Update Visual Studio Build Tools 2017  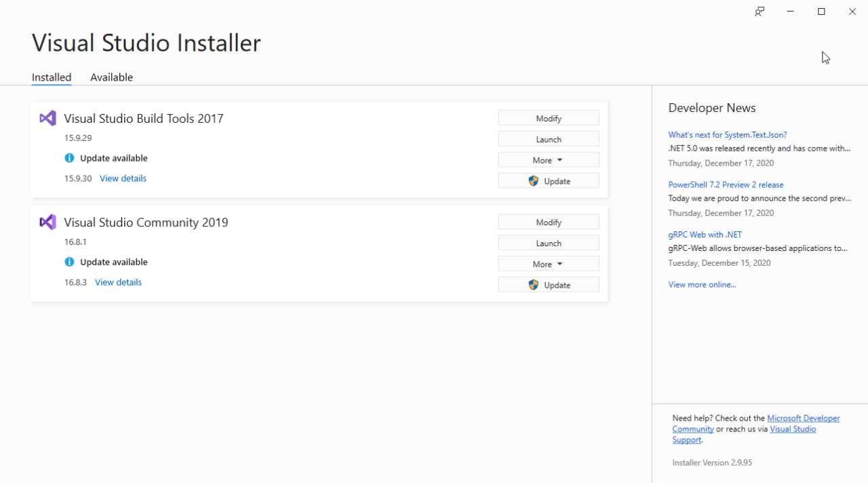pyautogui.click(x=549, y=181)
